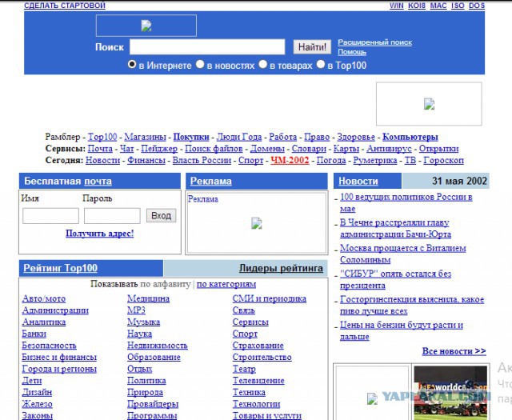The height and width of the screenshot is (420, 512).
Task: Open the red ЧМ-2002 link
Action: tap(290, 160)
